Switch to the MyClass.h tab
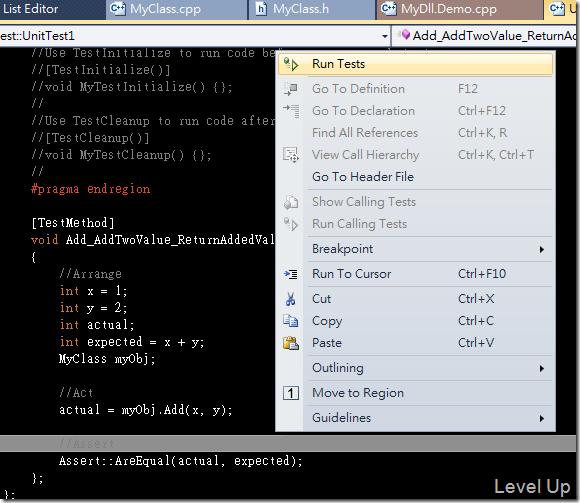 click(311, 9)
